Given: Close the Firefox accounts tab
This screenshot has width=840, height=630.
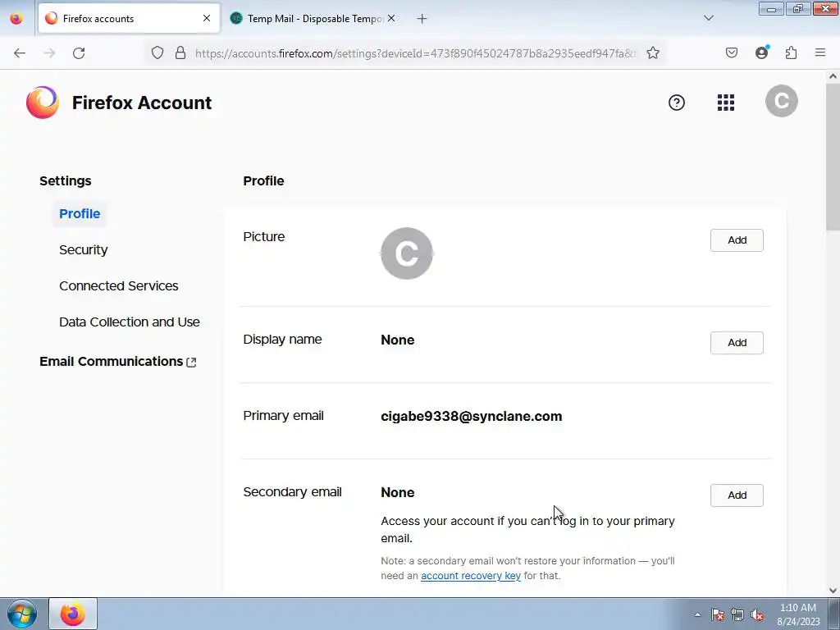Looking at the screenshot, I should coord(206,18).
